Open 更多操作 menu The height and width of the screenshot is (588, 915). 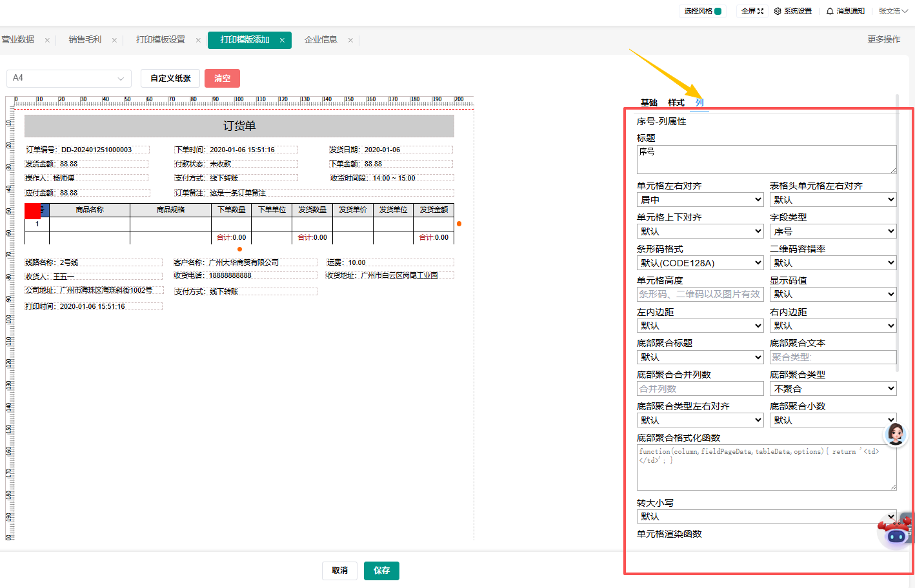tap(883, 40)
